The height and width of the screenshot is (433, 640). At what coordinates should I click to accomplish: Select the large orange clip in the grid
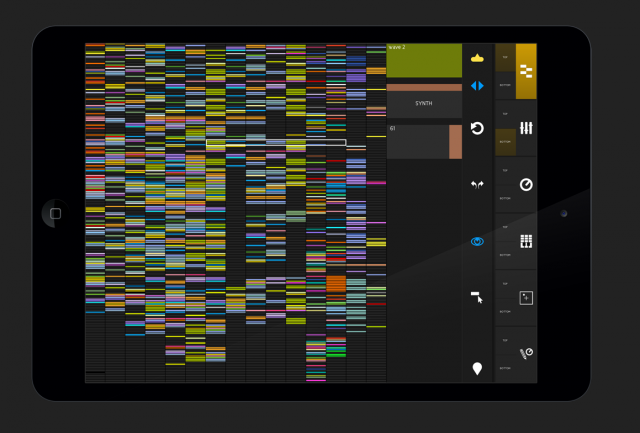(336, 284)
